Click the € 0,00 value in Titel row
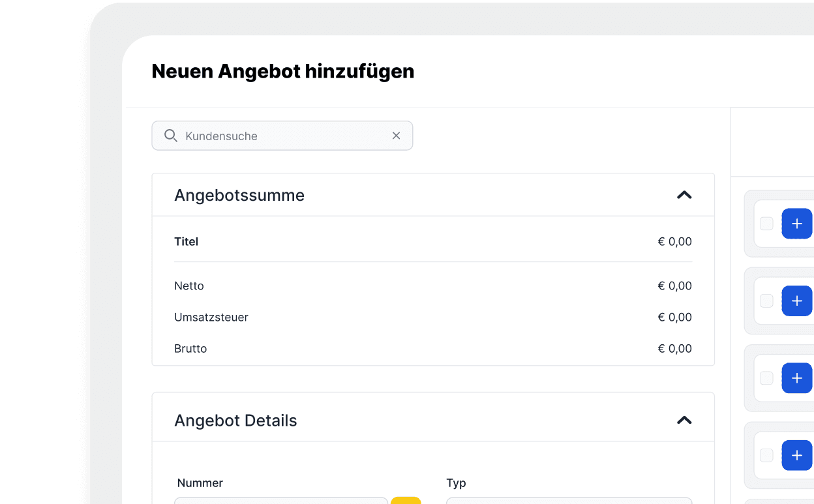 coord(675,241)
